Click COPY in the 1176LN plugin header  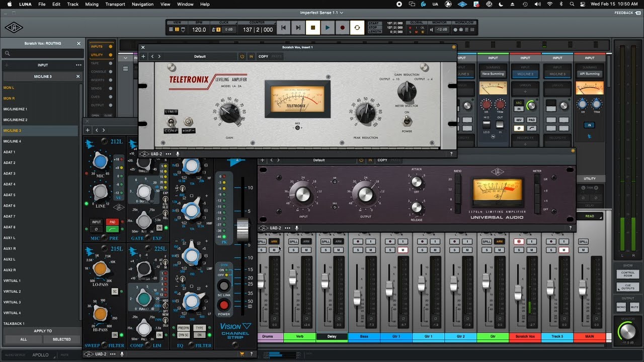tap(382, 160)
